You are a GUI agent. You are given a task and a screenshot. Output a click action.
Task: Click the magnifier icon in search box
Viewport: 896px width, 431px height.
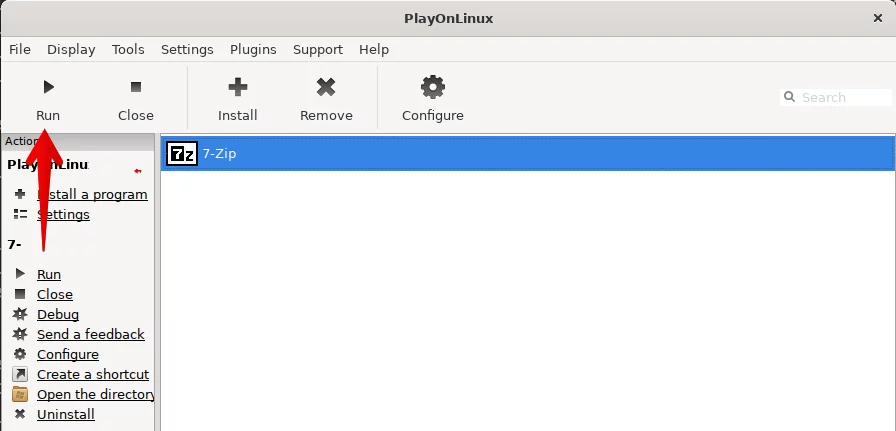point(790,97)
